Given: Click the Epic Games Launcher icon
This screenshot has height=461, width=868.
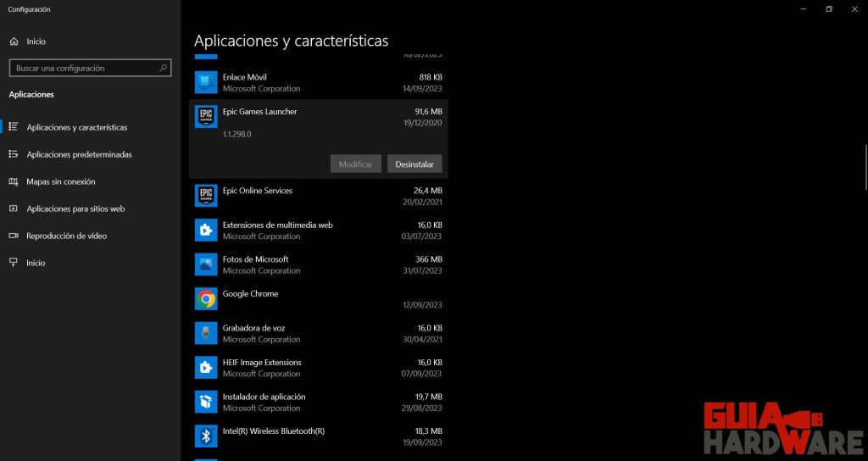Looking at the screenshot, I should pos(206,117).
